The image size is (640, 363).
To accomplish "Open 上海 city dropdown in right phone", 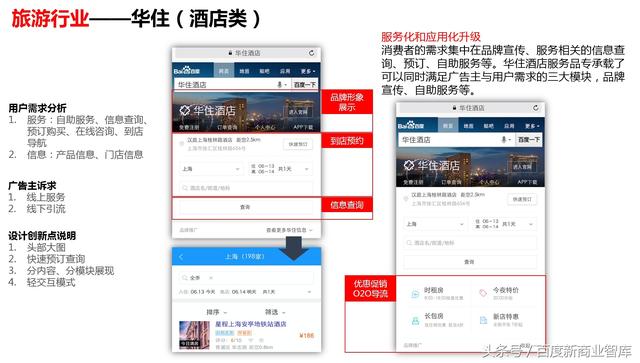I will click(x=435, y=224).
